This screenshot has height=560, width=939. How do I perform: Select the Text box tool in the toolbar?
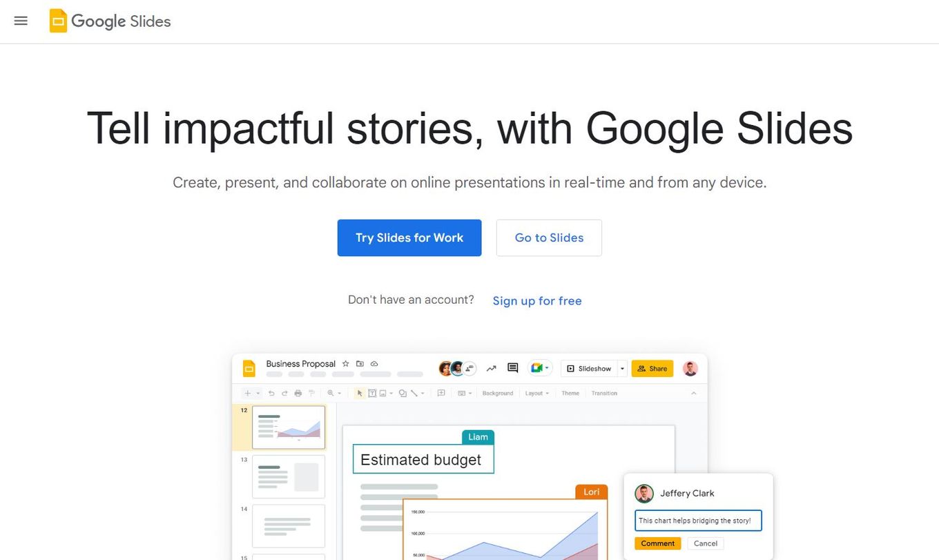pos(372,393)
